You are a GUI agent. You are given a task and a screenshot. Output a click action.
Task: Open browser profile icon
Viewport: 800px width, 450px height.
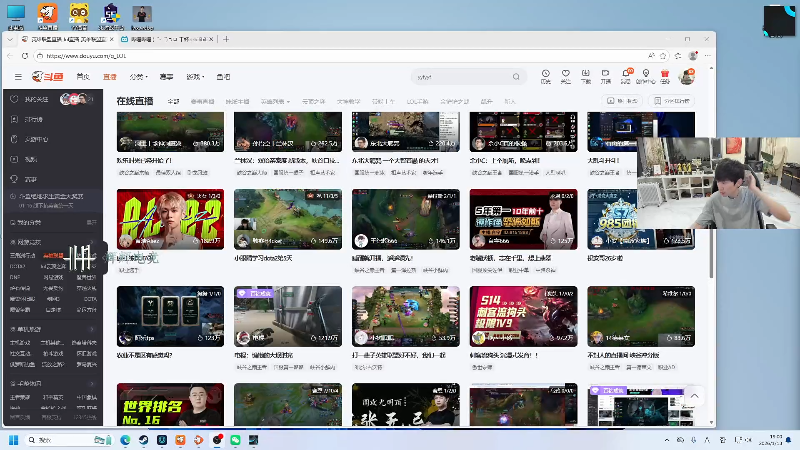point(693,56)
